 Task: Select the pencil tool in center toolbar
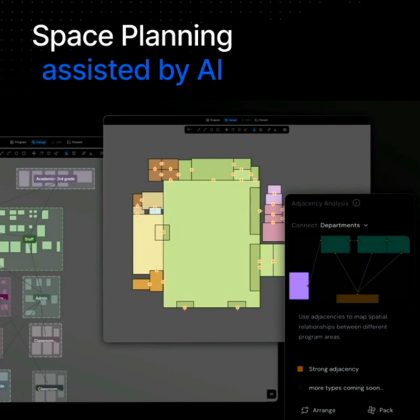[269, 130]
